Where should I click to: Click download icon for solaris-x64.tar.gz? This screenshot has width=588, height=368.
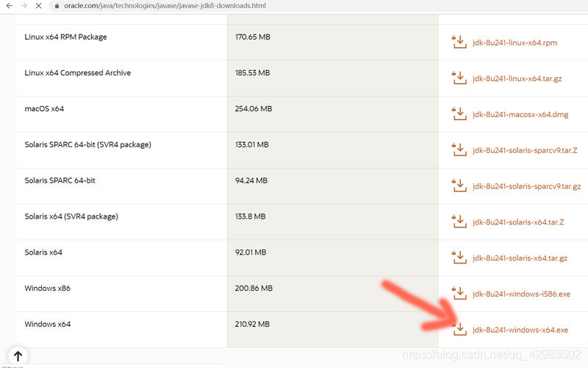pyautogui.click(x=459, y=257)
